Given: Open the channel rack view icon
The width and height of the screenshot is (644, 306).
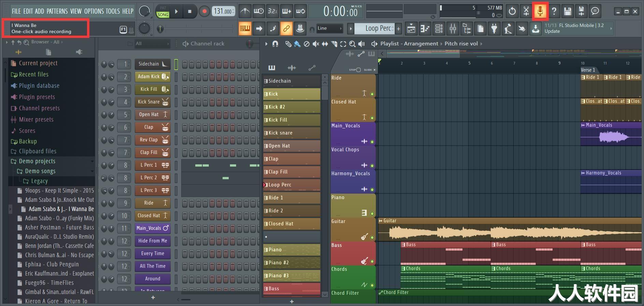Looking at the screenshot, I should click(x=439, y=29).
